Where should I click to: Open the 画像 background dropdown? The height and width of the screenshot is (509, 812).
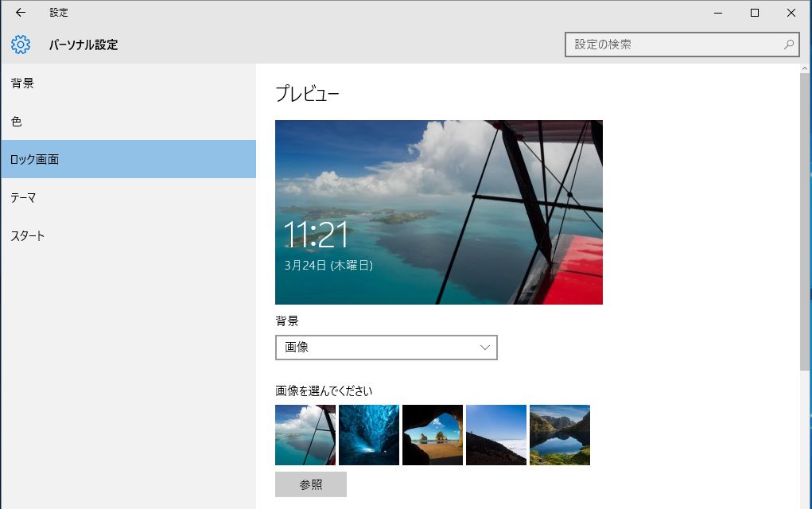387,348
